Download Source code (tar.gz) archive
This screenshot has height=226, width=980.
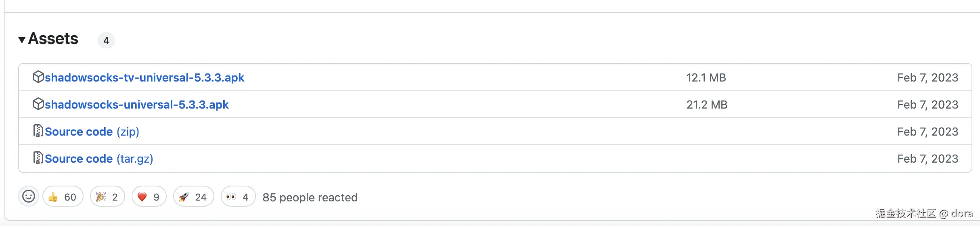point(98,159)
